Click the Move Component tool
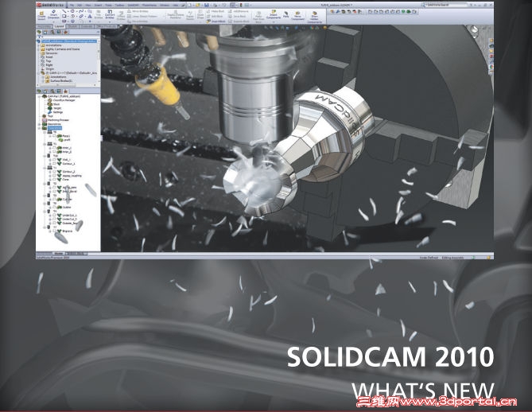 pyautogui.click(x=297, y=16)
